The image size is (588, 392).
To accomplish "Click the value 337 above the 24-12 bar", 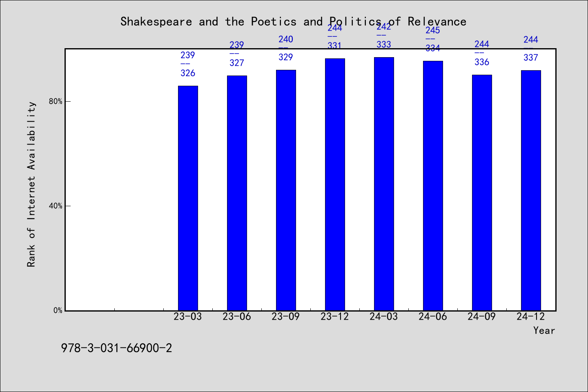I will [x=531, y=58].
